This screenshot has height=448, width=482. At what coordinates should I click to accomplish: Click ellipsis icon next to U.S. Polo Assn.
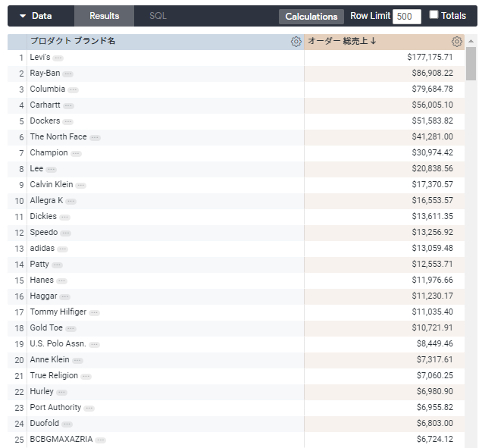[95, 345]
